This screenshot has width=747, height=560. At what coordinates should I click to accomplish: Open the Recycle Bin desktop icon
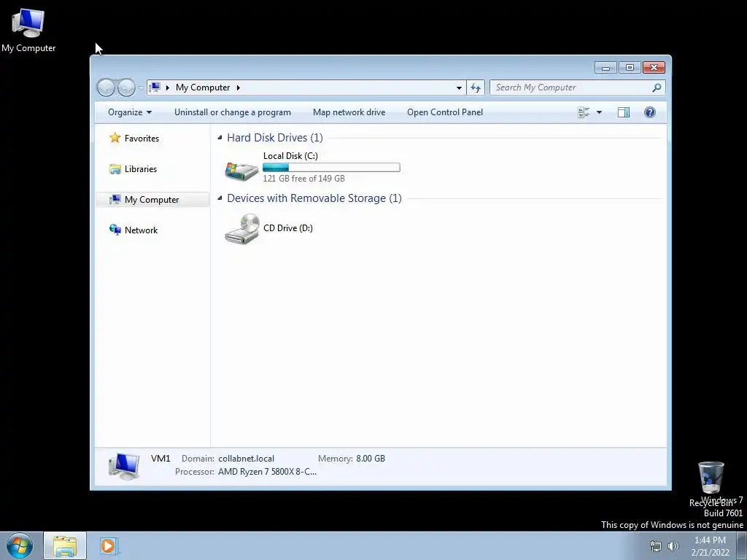(711, 483)
